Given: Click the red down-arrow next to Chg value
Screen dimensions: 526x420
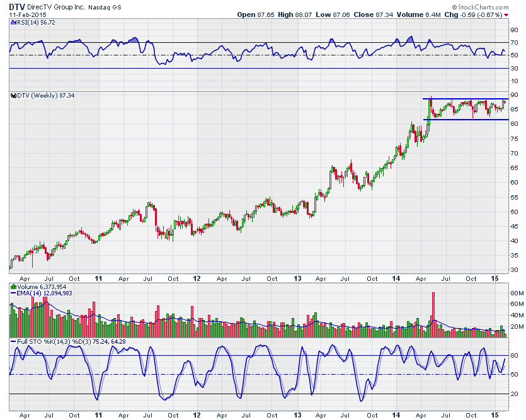Looking at the screenshot, I should coord(506,15).
